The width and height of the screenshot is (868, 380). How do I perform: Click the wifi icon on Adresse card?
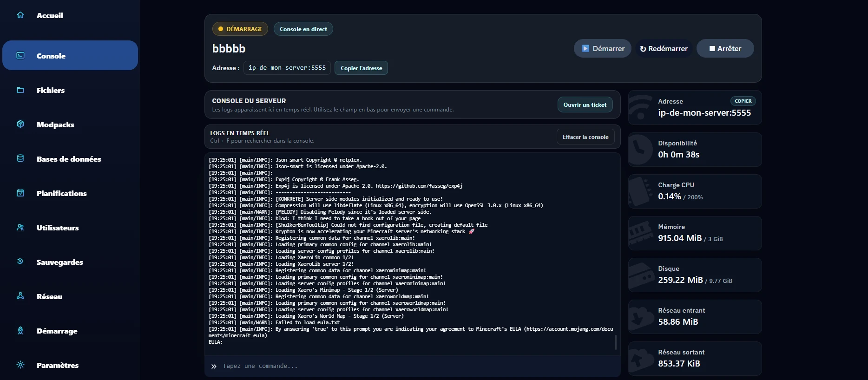click(x=640, y=108)
